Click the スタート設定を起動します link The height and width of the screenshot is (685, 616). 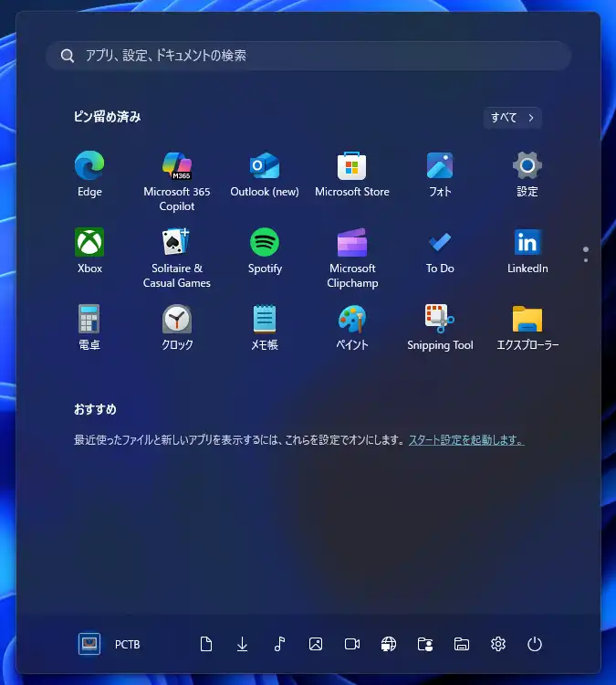point(466,440)
